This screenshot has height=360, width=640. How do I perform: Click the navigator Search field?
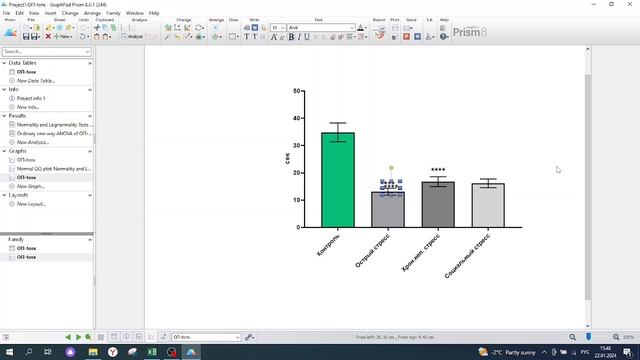coord(47,52)
